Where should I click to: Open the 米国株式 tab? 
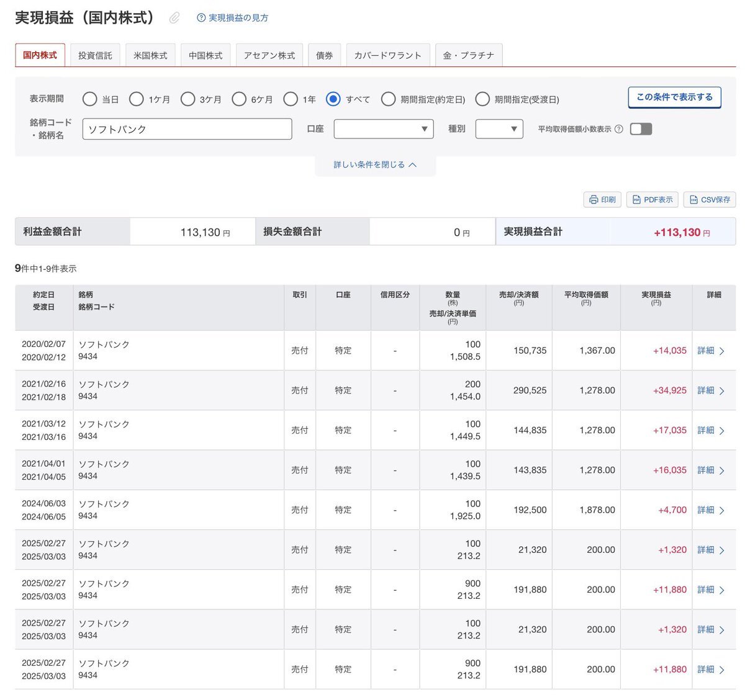(x=150, y=55)
